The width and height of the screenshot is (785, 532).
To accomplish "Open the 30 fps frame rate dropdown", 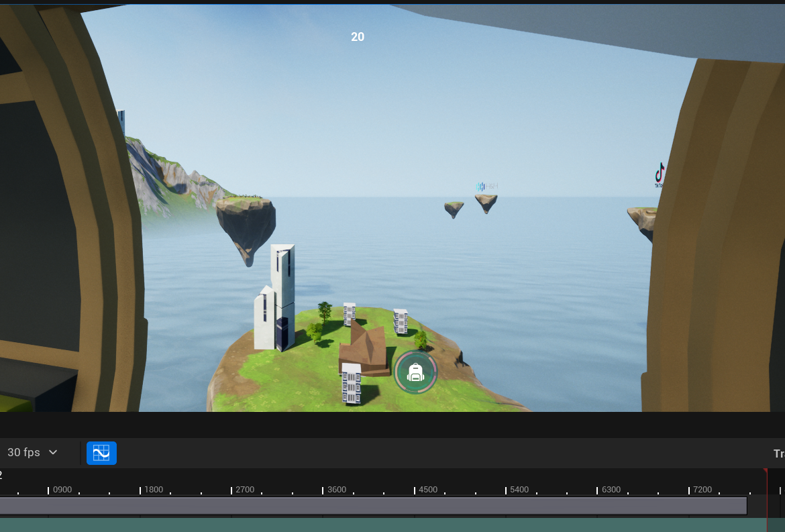I will point(33,452).
